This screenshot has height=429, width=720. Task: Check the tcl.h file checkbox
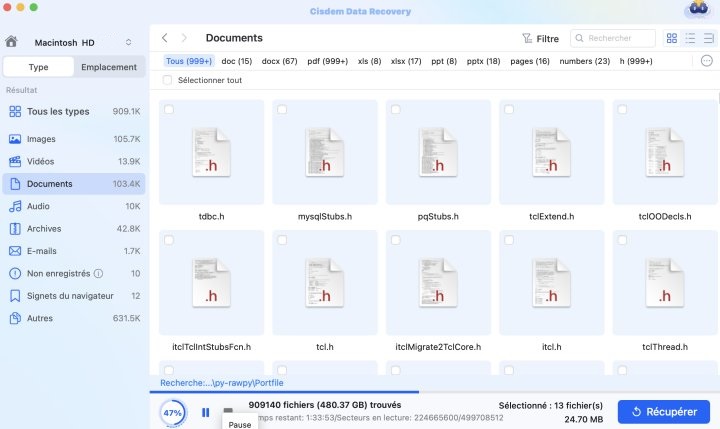coord(282,240)
